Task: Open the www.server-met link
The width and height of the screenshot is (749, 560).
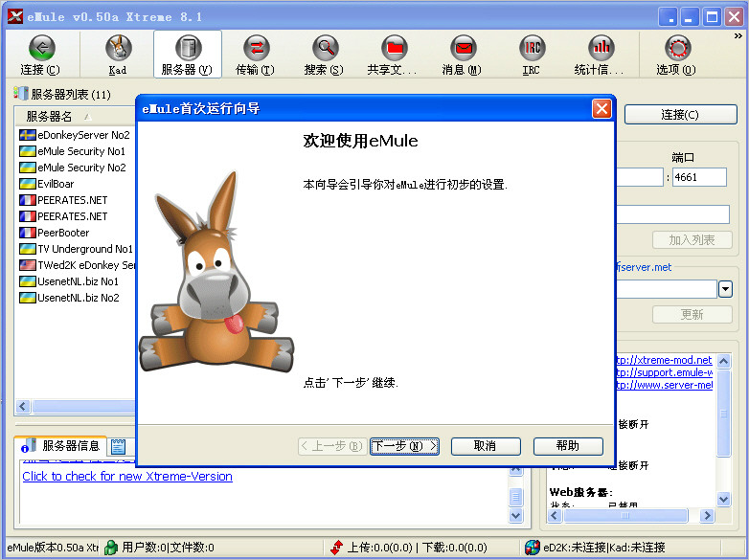Action: (665, 385)
